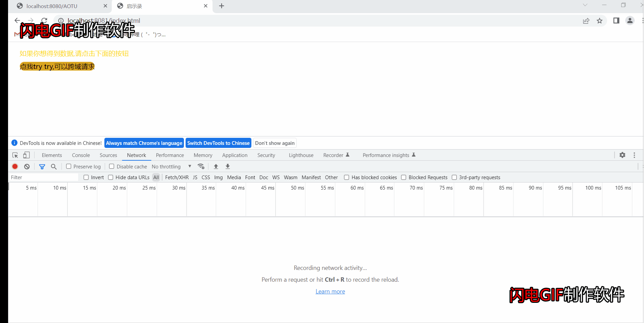Check Has blocked cookies

pyautogui.click(x=347, y=177)
